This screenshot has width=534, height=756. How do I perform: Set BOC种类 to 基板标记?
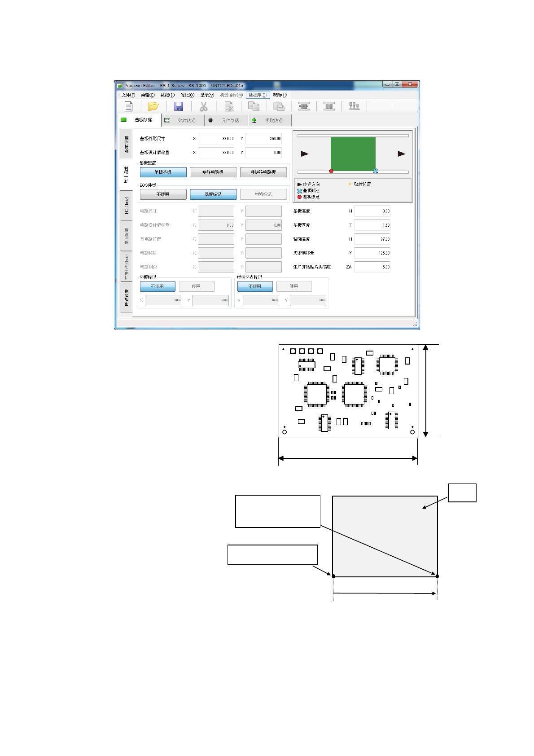click(213, 194)
